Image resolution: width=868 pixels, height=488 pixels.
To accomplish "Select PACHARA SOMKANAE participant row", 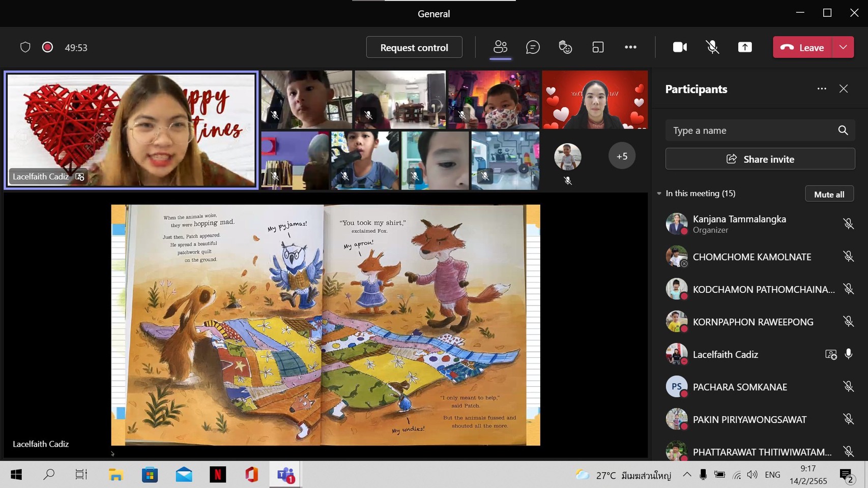I will click(x=760, y=387).
